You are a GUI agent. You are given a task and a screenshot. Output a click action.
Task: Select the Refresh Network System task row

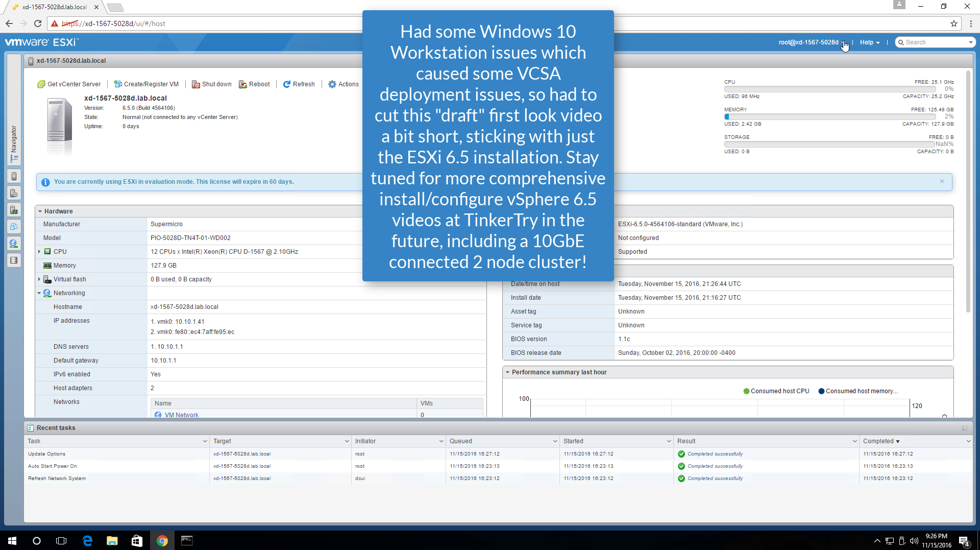pos(498,479)
